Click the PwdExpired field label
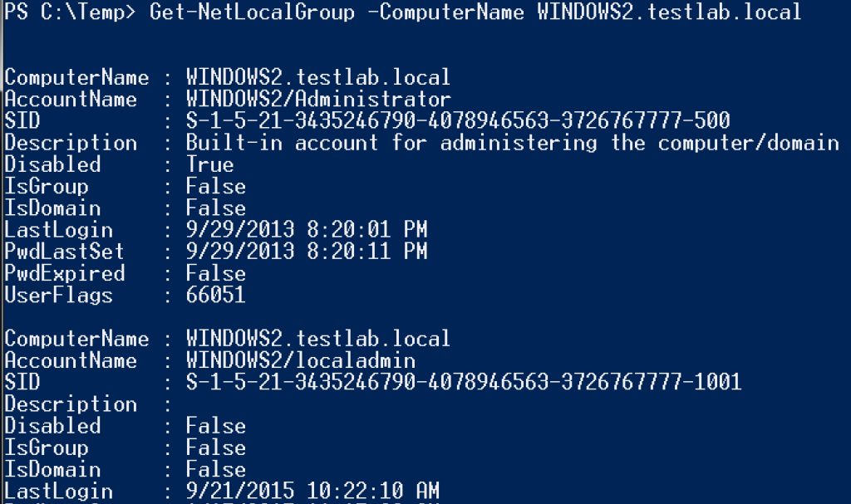This screenshot has width=851, height=504. (x=65, y=273)
